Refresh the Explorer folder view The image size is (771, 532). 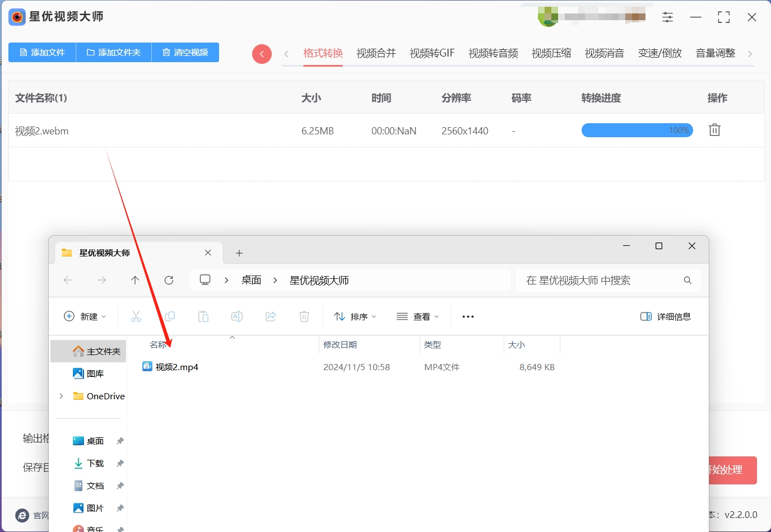(x=169, y=280)
